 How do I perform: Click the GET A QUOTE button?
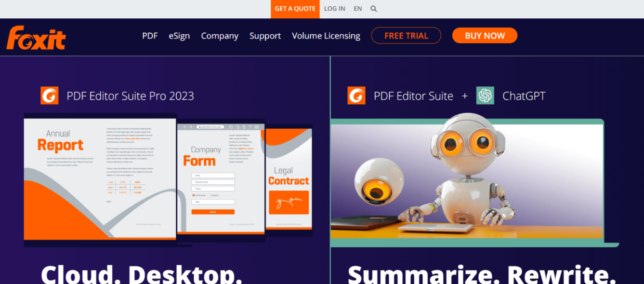(x=295, y=9)
